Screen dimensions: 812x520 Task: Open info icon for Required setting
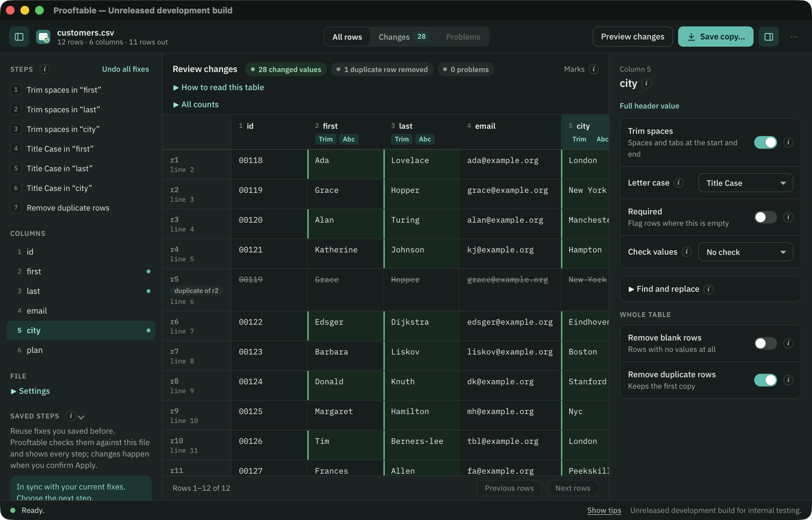pos(788,217)
